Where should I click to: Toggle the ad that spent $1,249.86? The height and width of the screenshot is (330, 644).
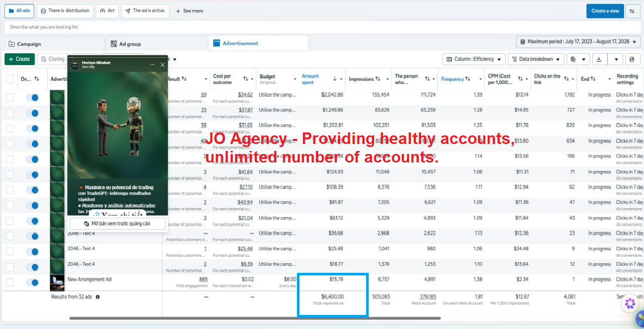pos(32,113)
